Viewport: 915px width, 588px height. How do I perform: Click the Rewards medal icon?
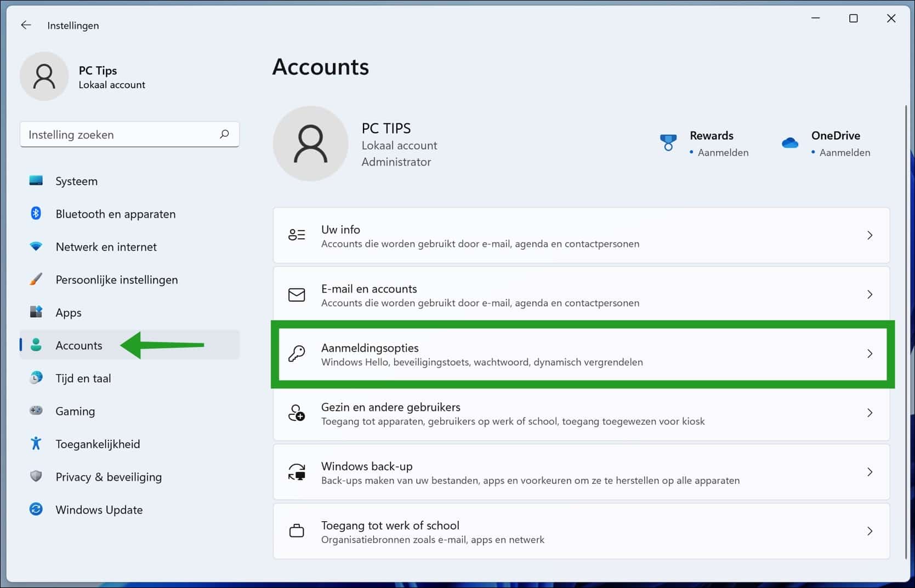pos(668,143)
